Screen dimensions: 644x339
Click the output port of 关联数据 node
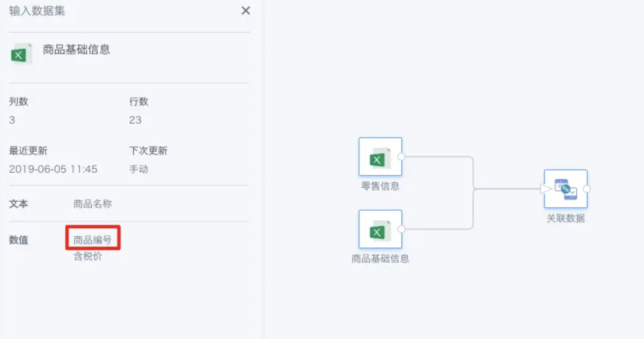click(587, 189)
